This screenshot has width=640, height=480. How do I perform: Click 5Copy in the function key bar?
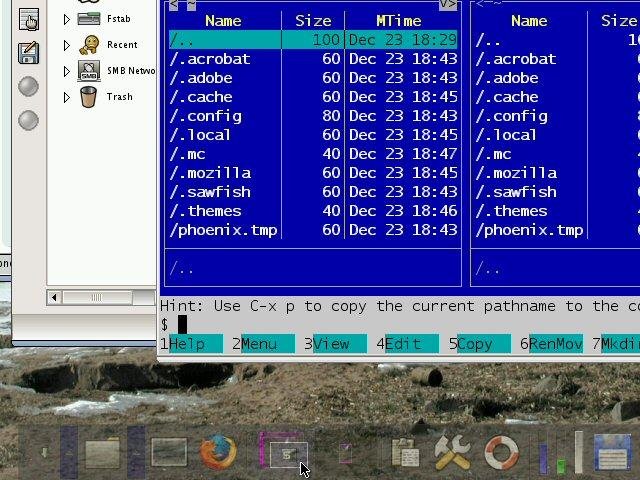pos(480,344)
